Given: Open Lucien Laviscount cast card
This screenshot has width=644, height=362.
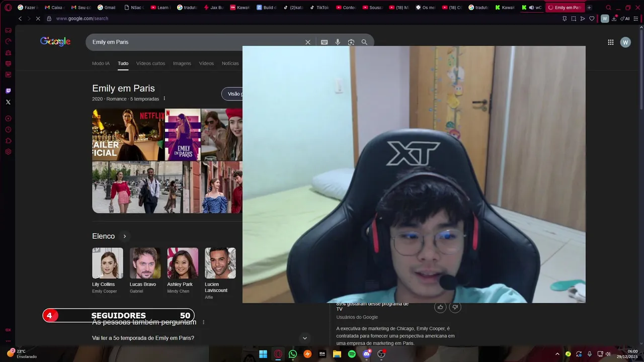Looking at the screenshot, I should (x=220, y=273).
